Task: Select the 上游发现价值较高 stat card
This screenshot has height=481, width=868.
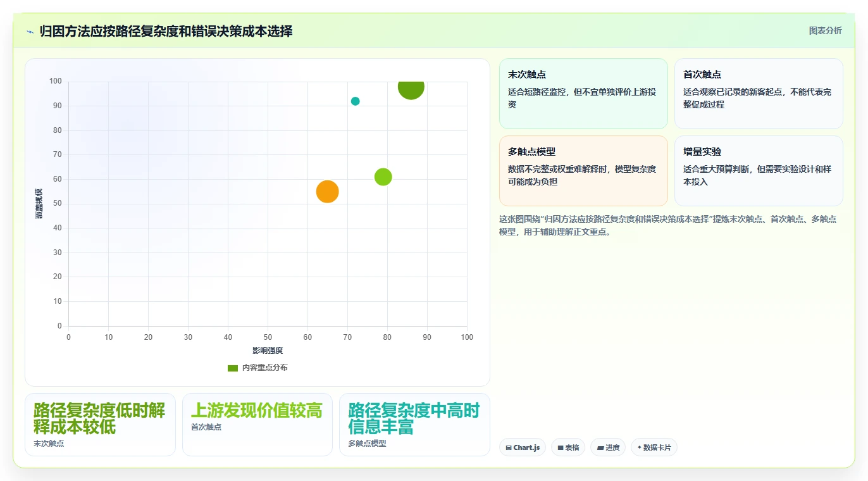Action: click(x=257, y=425)
